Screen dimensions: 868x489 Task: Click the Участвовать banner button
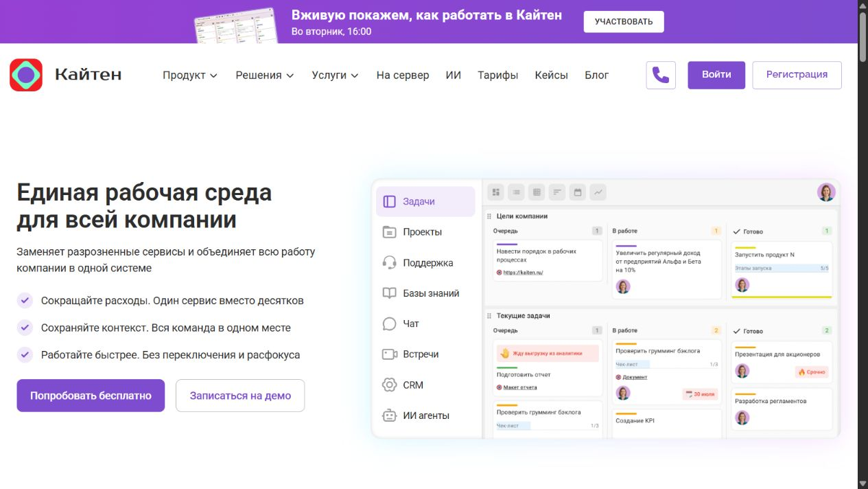pyautogui.click(x=624, y=21)
